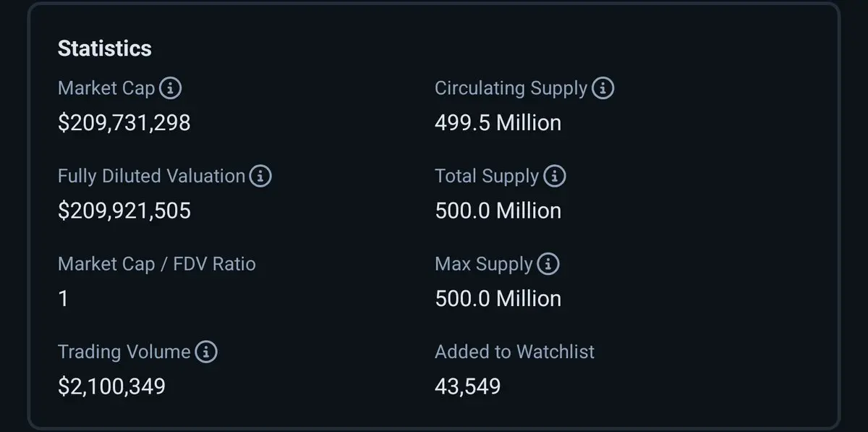868x432 pixels.
Task: Click the $209,921,505 valuation value
Action: (124, 211)
